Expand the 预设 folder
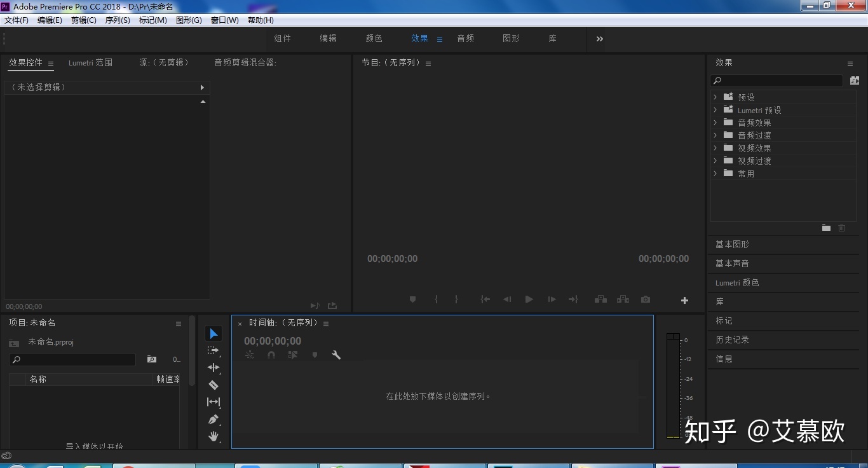This screenshot has width=868, height=468. 715,97
